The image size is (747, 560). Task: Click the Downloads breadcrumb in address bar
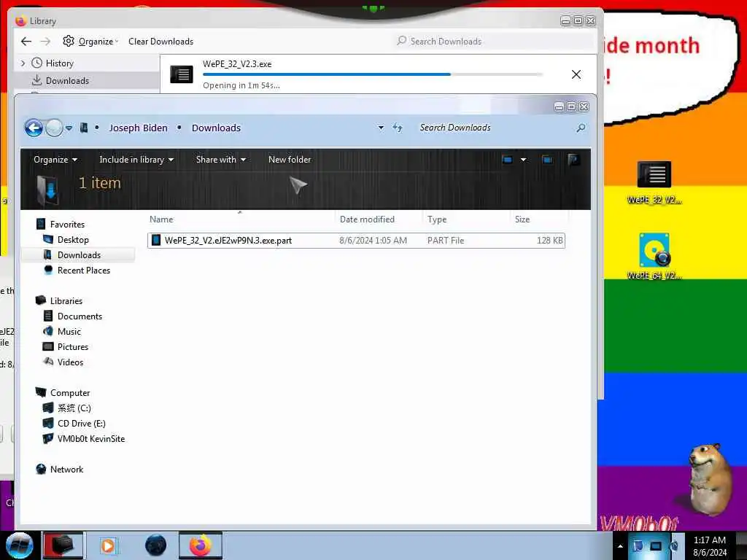tap(216, 128)
